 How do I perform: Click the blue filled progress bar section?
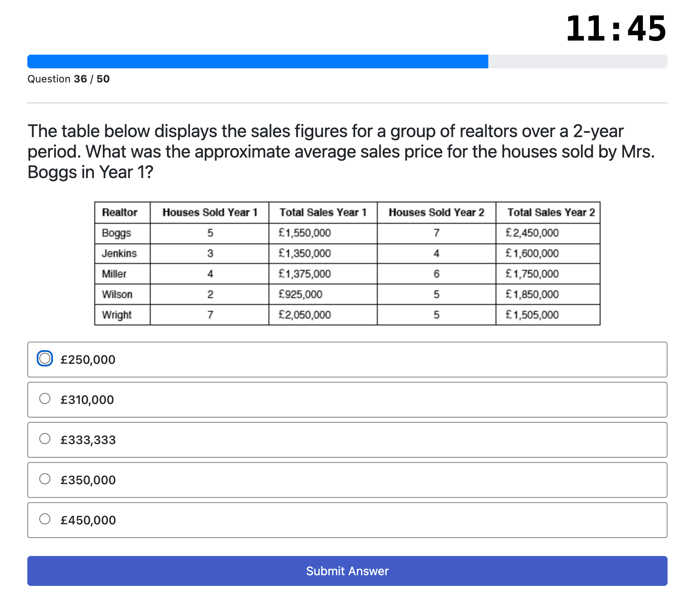[x=257, y=61]
